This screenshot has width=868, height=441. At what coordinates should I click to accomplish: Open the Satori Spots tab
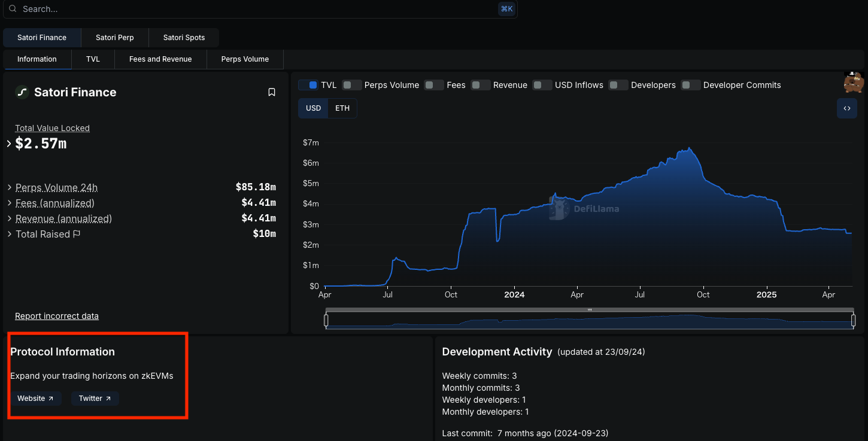184,37
